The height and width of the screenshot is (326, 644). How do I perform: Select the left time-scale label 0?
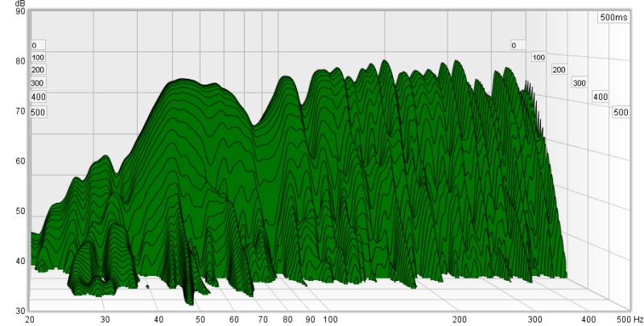pyautogui.click(x=38, y=45)
